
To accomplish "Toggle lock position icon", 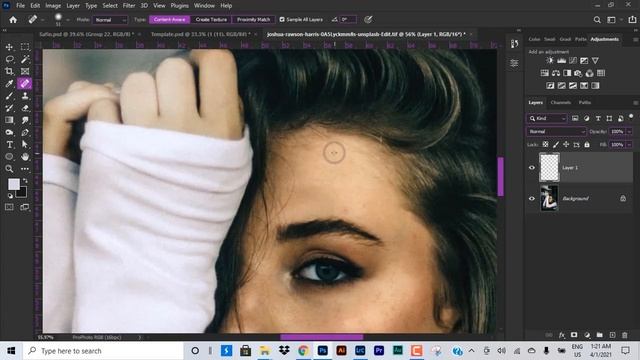I will (566, 144).
